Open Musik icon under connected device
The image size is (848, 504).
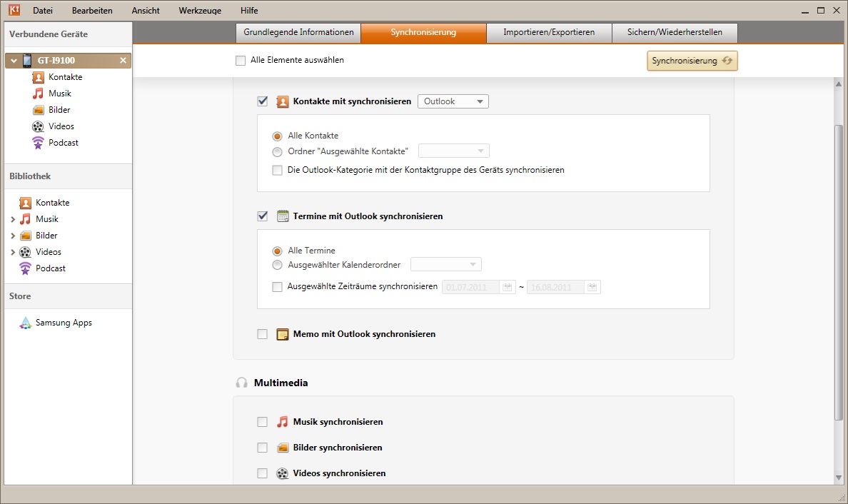pyautogui.click(x=39, y=94)
